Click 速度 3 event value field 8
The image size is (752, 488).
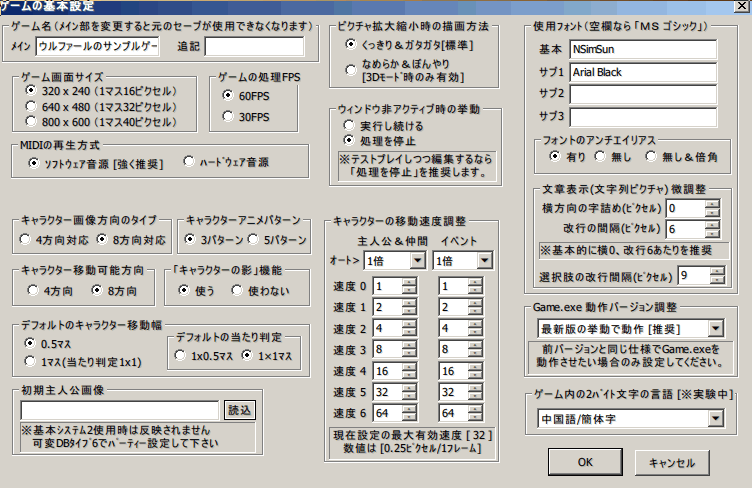click(453, 349)
